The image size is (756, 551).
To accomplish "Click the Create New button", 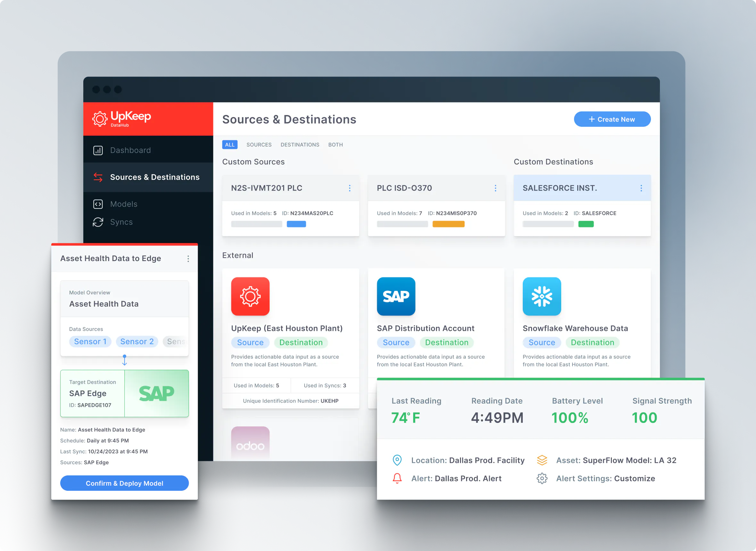I will (x=612, y=119).
